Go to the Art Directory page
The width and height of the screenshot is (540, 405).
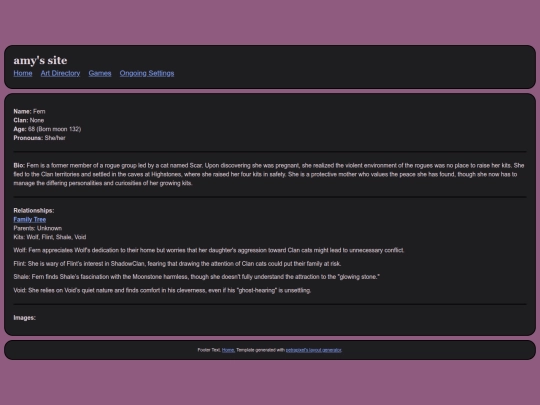click(60, 73)
